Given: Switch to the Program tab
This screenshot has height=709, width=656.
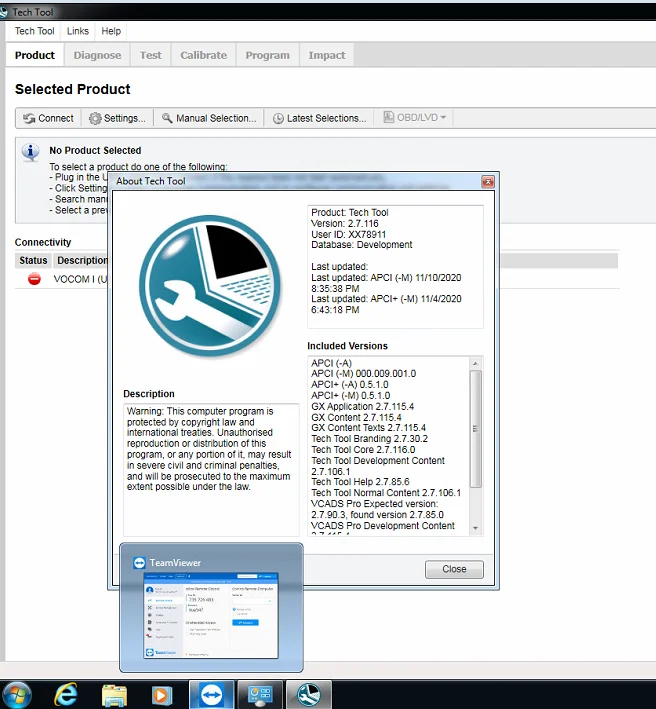Looking at the screenshot, I should pos(267,55).
